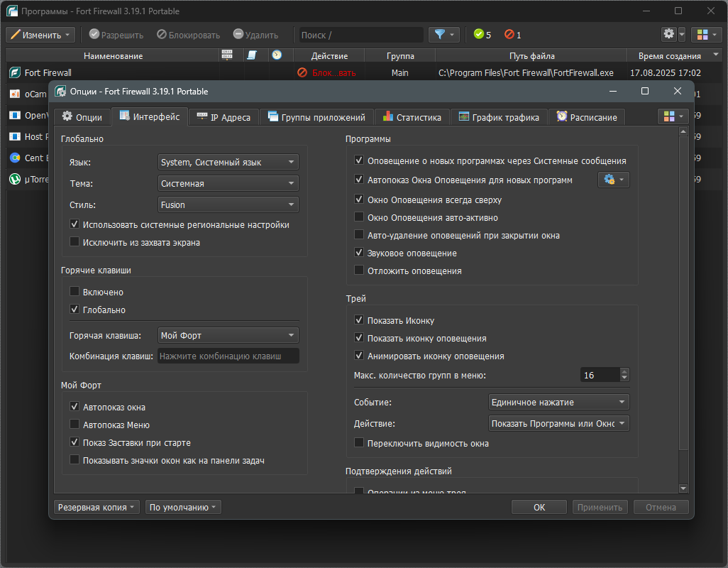Click the blocked count icon showing 1
This screenshot has height=568, width=728.
509,34
